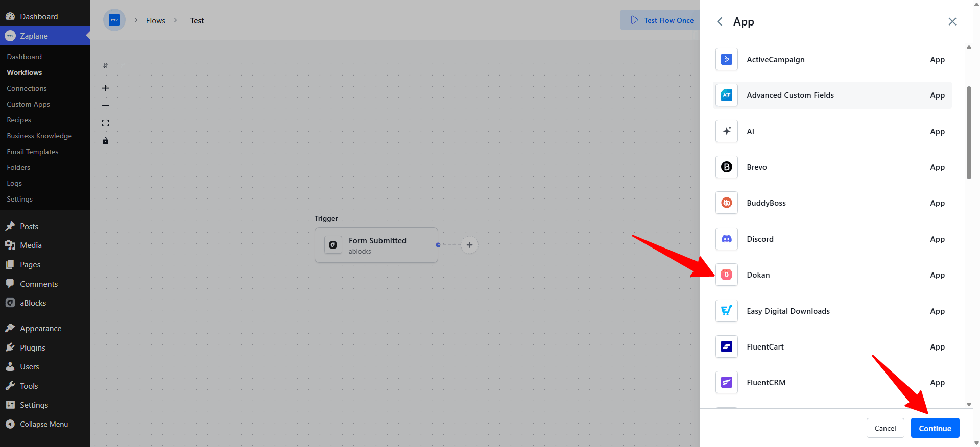980x447 pixels.
Task: Select the FluentCRM app name
Action: tap(766, 382)
